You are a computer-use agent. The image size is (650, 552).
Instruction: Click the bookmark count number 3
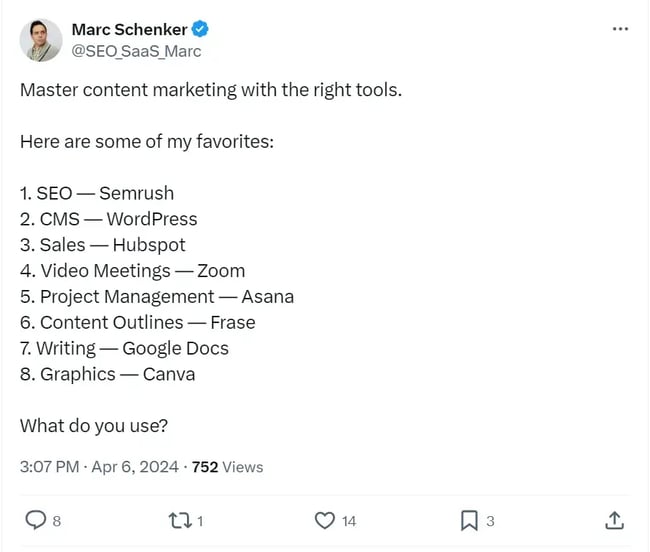click(490, 521)
